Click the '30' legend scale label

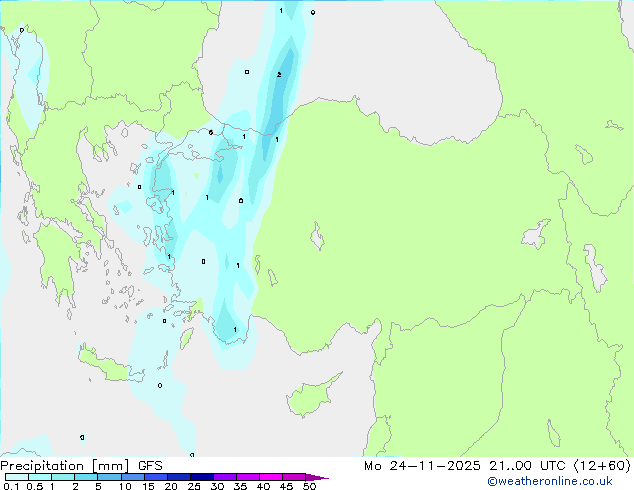[217, 486]
